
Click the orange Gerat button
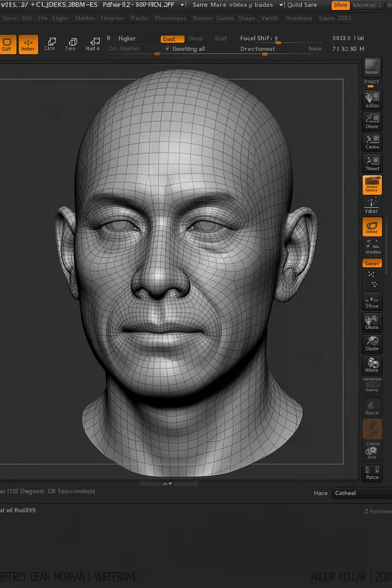[372, 263]
